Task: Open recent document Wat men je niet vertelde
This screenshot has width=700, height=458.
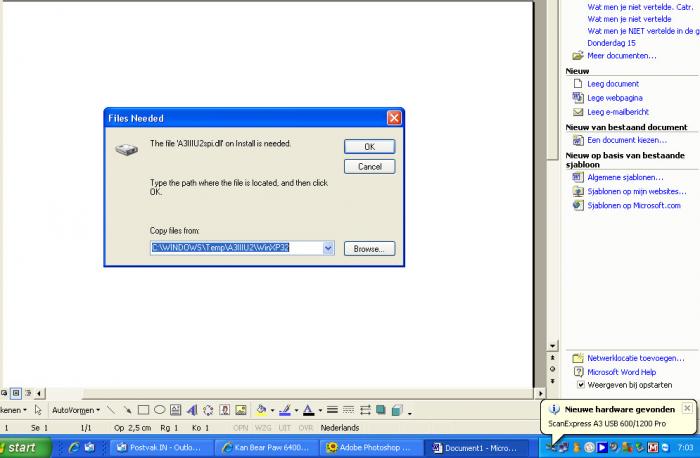Action: 629,19
